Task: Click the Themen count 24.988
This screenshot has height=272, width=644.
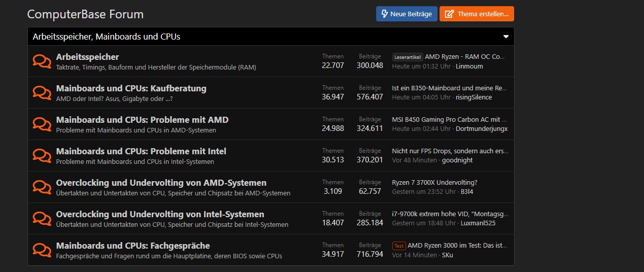Action: [x=333, y=128]
